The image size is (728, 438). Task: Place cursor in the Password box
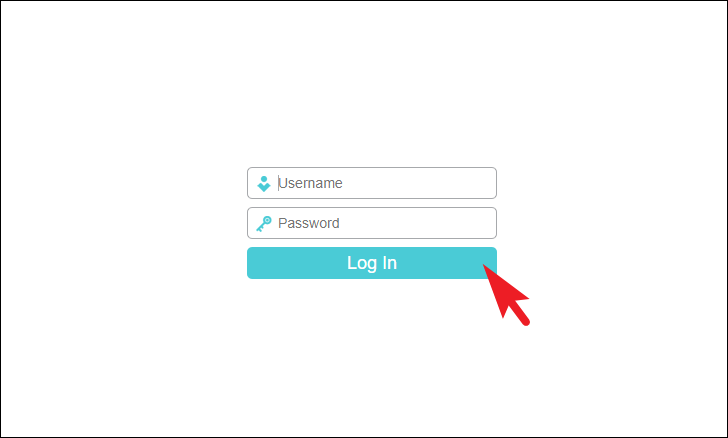[x=372, y=223]
